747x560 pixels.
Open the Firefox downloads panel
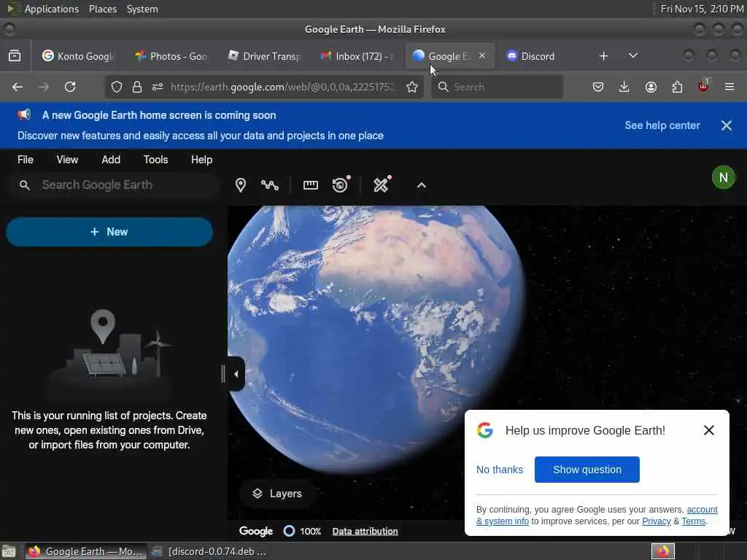[624, 87]
